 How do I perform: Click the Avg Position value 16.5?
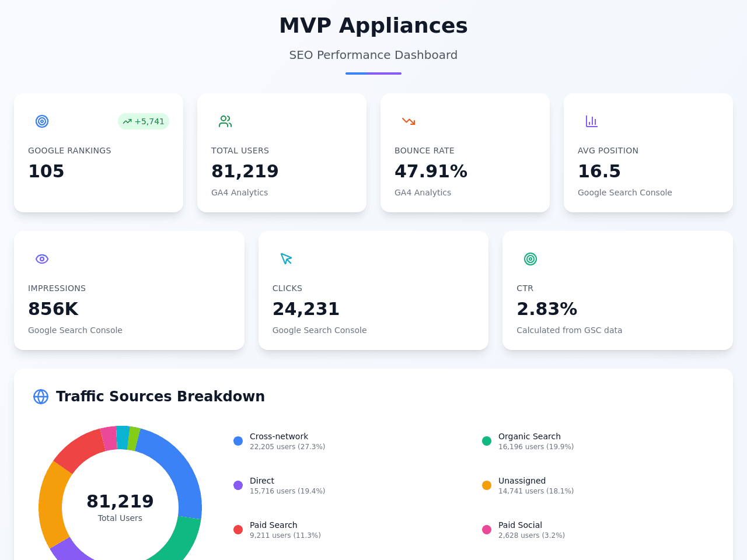(x=599, y=171)
